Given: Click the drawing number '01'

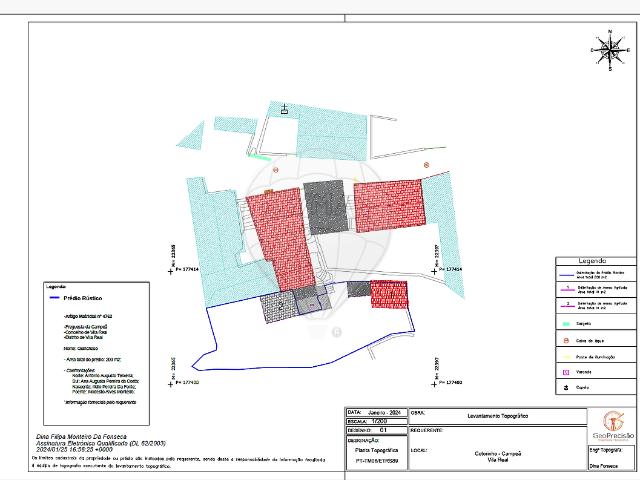Looking at the screenshot, I should (x=383, y=430).
